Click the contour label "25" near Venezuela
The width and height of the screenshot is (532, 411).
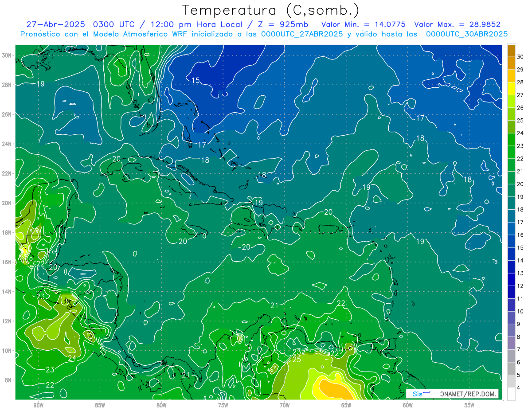click(297, 360)
